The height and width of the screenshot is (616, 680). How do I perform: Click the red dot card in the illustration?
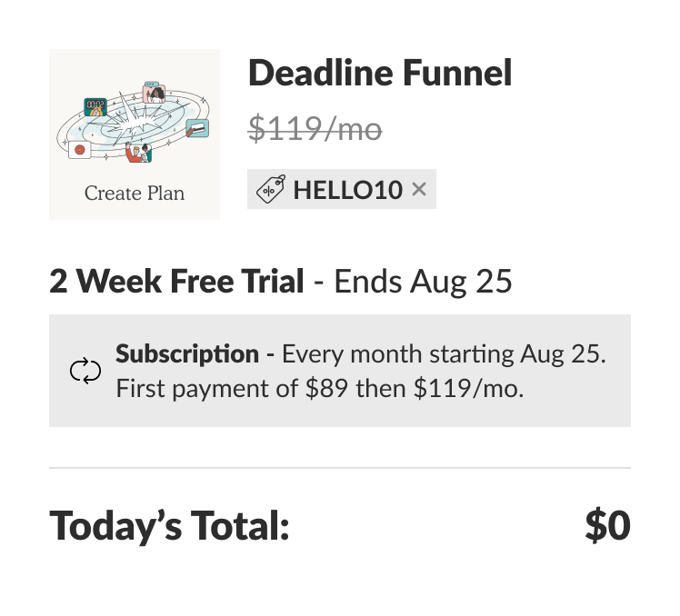[x=80, y=149]
